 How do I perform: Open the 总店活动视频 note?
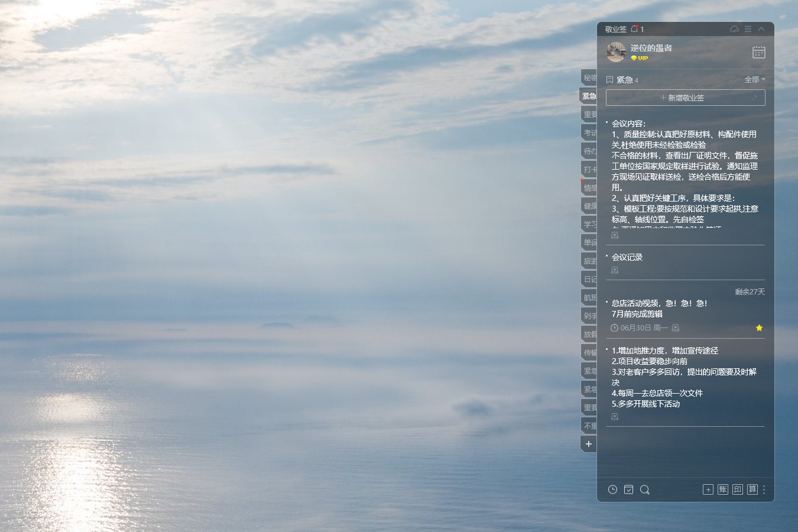(x=659, y=309)
